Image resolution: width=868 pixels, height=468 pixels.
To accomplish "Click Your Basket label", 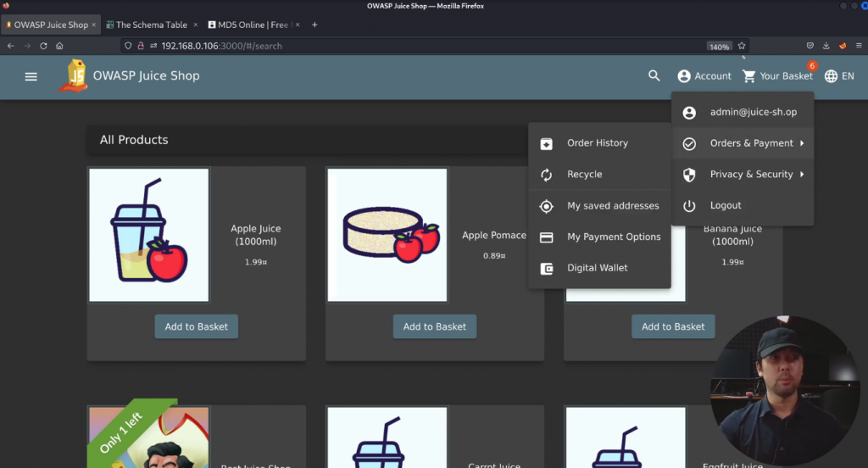I will (786, 76).
